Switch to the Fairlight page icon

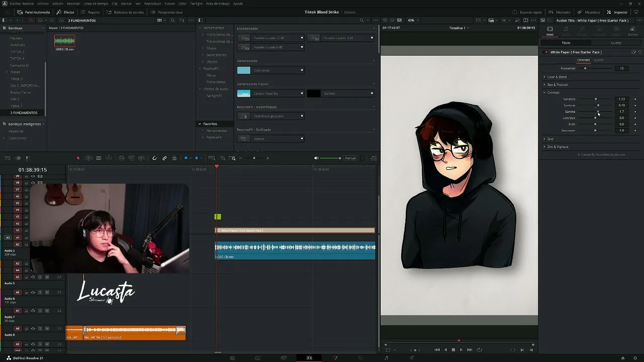[x=386, y=358]
